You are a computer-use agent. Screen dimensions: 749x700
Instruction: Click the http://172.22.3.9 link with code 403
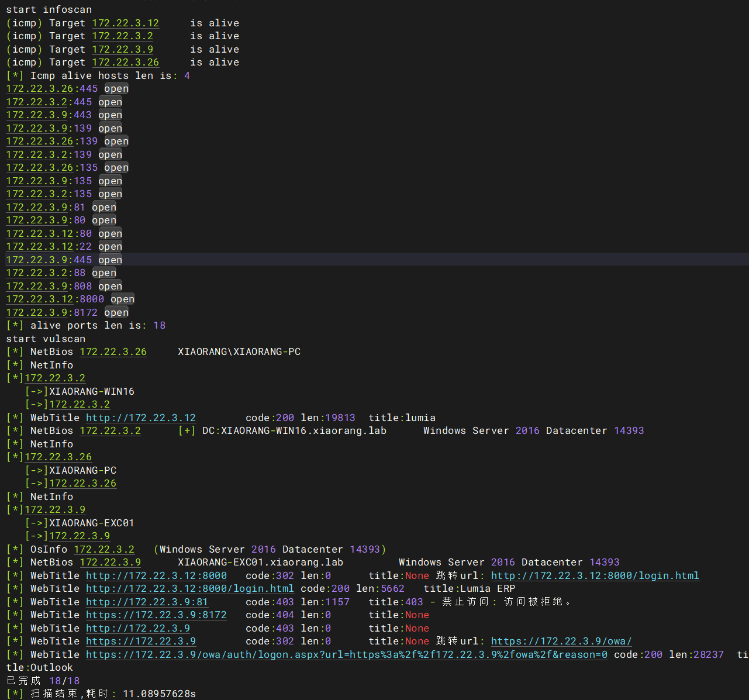(137, 628)
